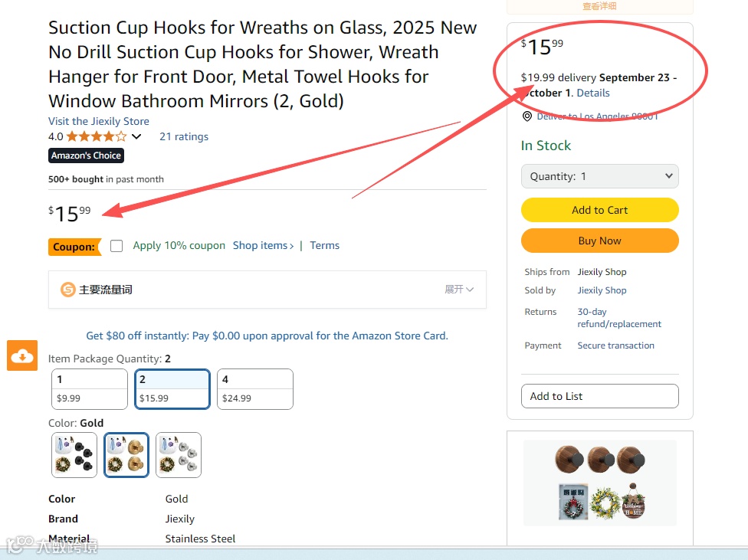Open the Quantity dropdown
748x560 pixels.
pos(599,176)
